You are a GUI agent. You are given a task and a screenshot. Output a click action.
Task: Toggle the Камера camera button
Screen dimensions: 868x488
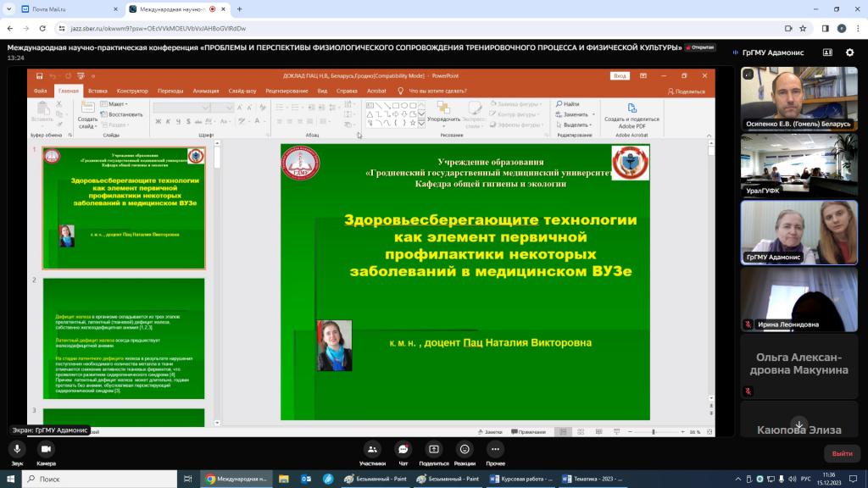click(x=46, y=449)
